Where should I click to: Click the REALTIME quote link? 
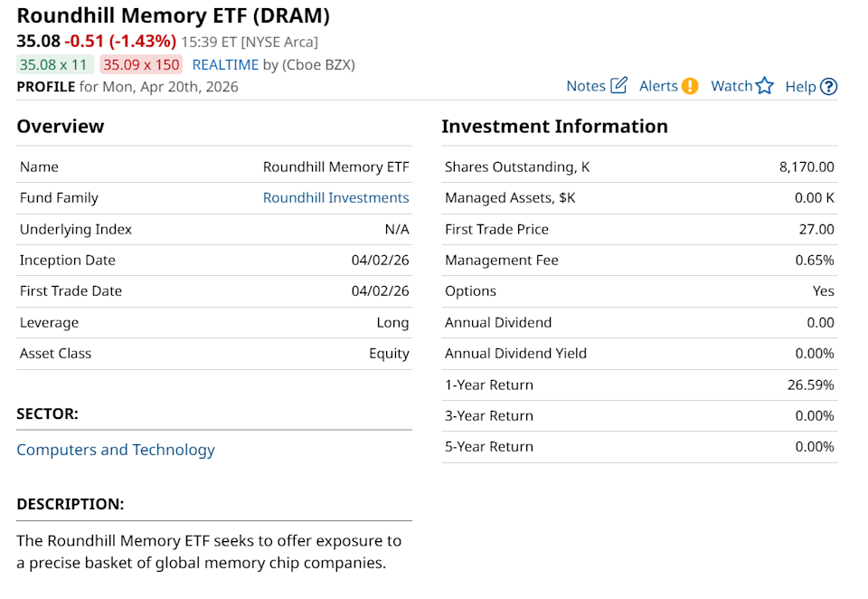227,64
